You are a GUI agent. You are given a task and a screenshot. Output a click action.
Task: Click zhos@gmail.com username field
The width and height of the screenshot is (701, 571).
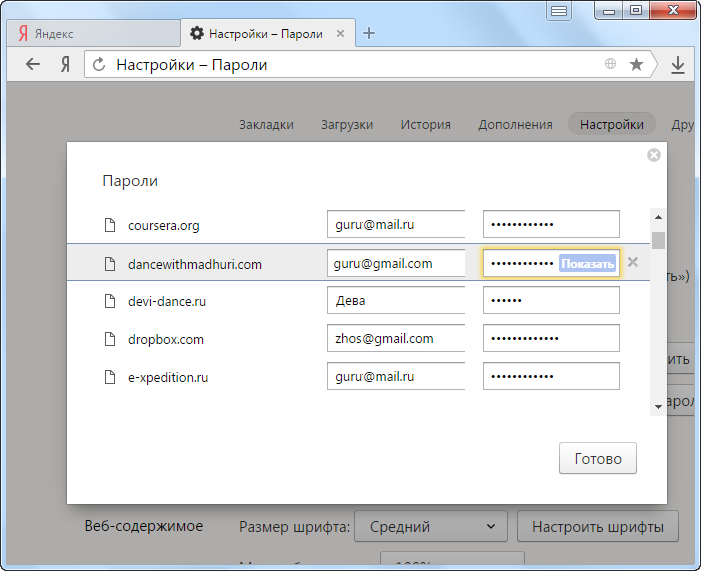[x=396, y=338]
